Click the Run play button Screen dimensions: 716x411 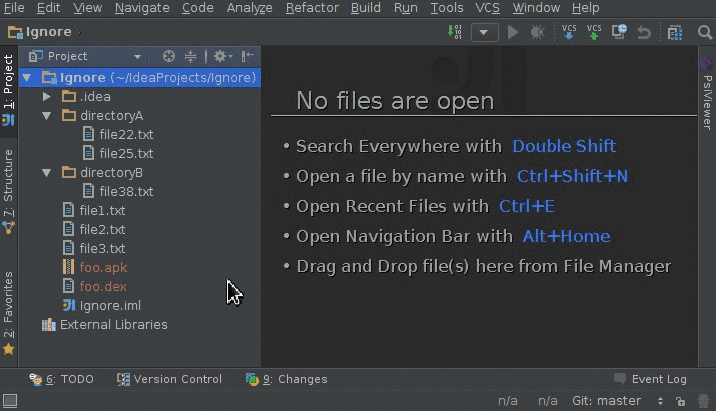tap(513, 32)
